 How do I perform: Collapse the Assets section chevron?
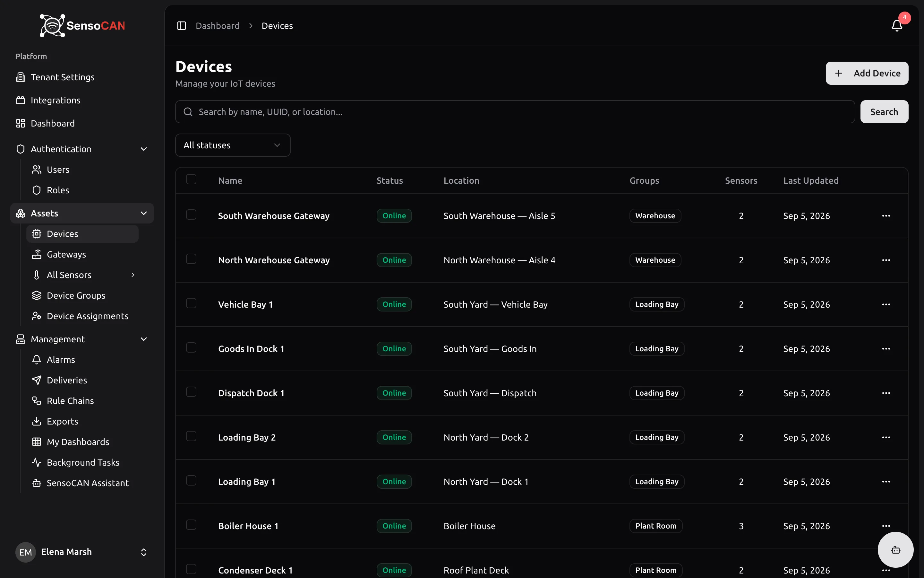(143, 213)
